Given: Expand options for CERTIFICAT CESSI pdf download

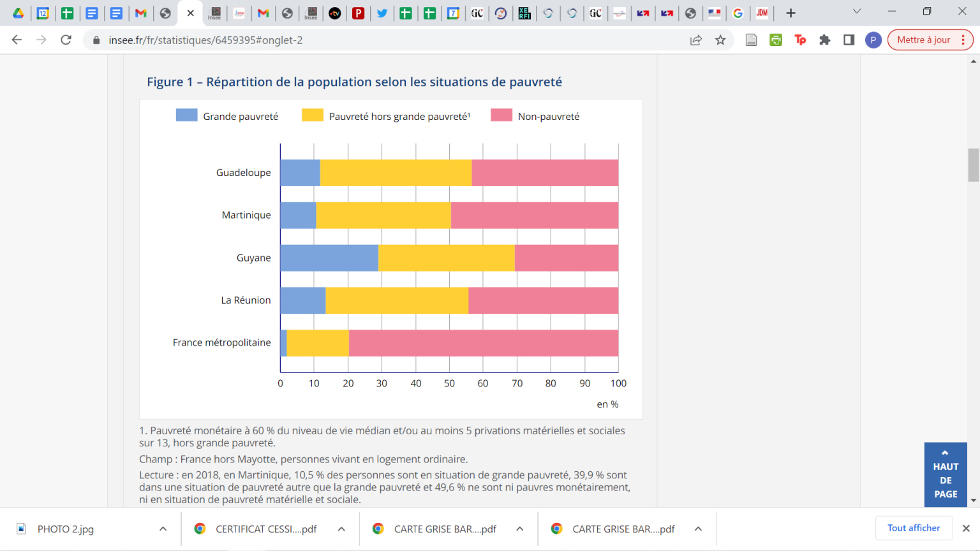Looking at the screenshot, I should click(x=341, y=529).
